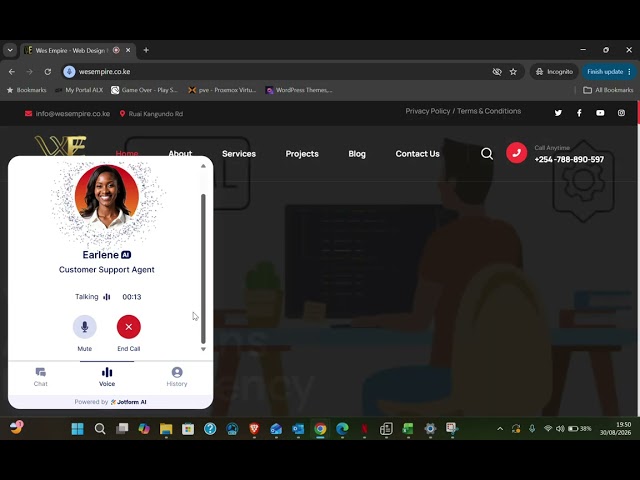Image resolution: width=640 pixels, height=480 pixels.
Task: Click the volume speaker tray icon
Action: pos(560,429)
